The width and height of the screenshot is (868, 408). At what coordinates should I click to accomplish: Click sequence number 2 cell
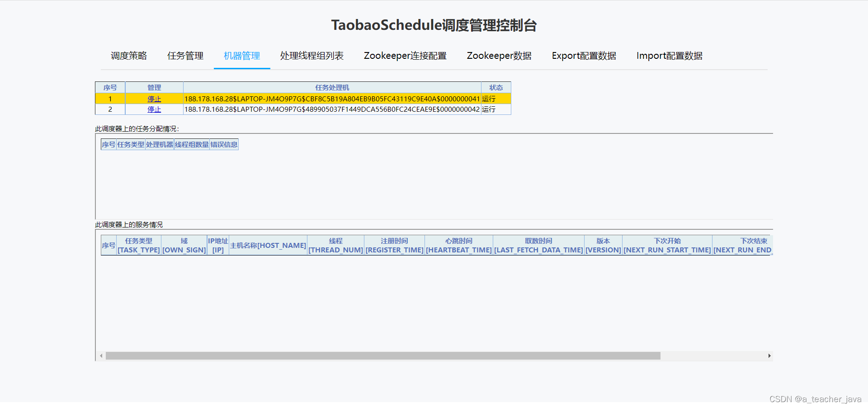(110, 109)
